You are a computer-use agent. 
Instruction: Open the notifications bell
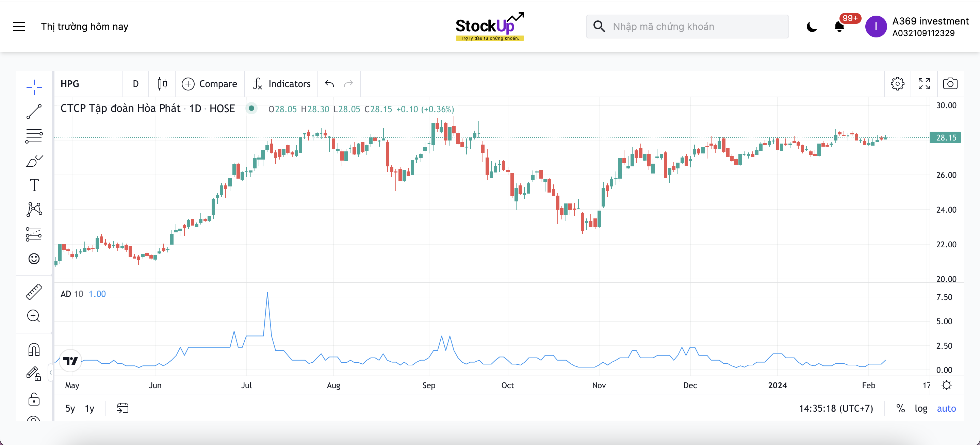(x=839, y=27)
